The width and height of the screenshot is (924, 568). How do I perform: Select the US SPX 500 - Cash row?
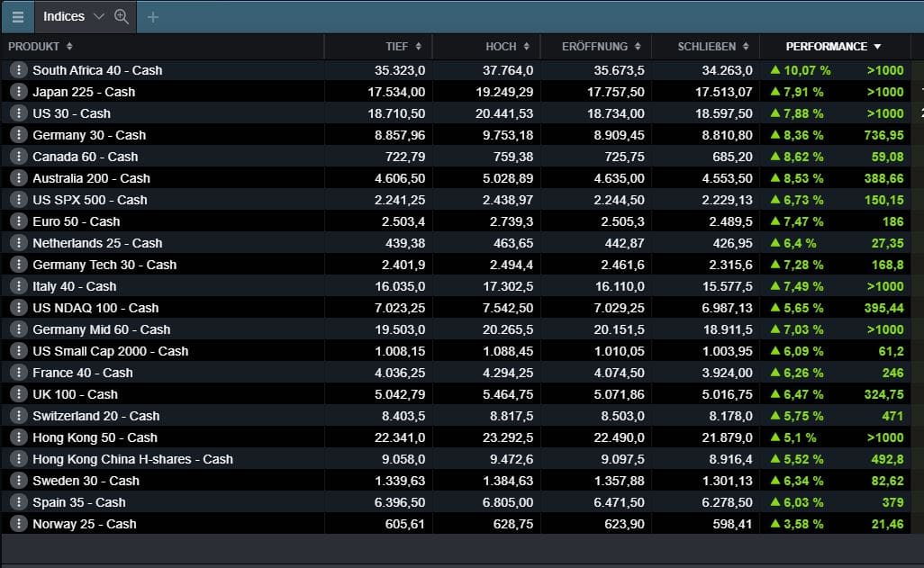click(x=90, y=200)
